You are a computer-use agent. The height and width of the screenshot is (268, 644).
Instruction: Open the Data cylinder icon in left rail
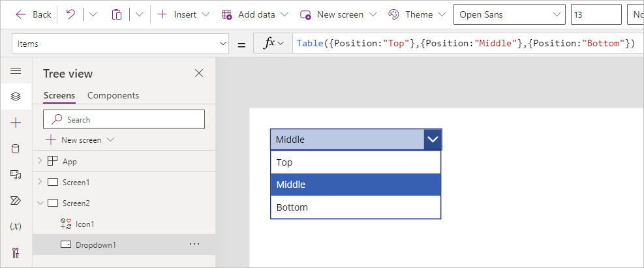click(x=16, y=149)
